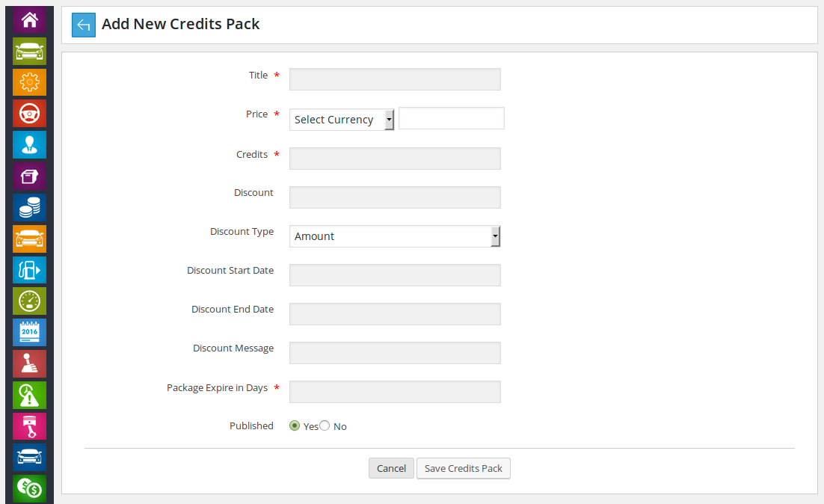Click the Discount End Date field

point(396,314)
